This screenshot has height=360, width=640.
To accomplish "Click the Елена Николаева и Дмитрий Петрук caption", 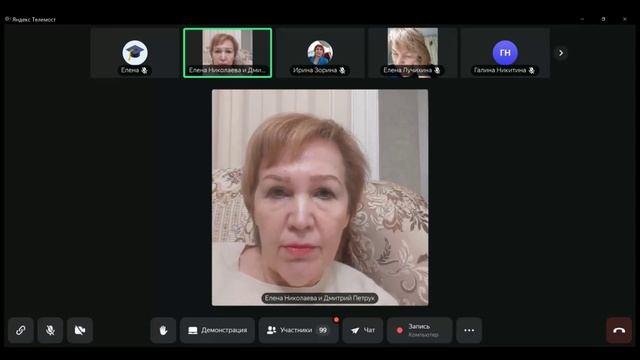I will point(320,298).
